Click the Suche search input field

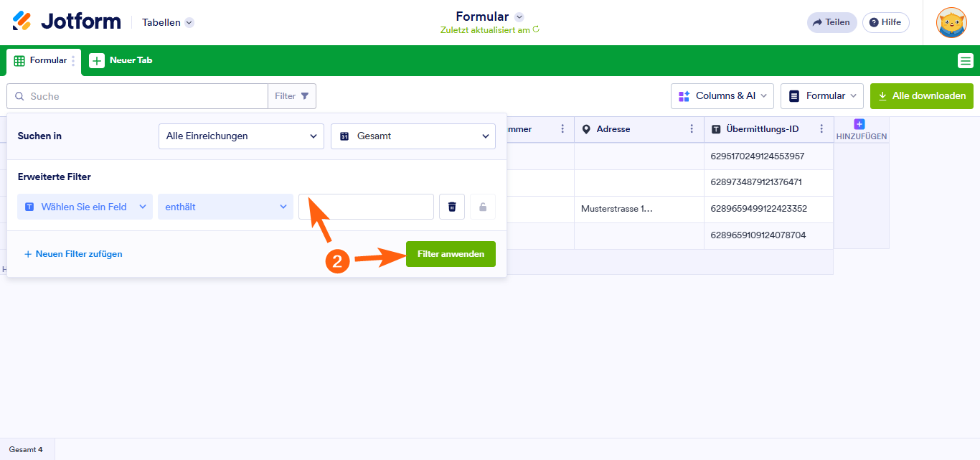(143, 96)
